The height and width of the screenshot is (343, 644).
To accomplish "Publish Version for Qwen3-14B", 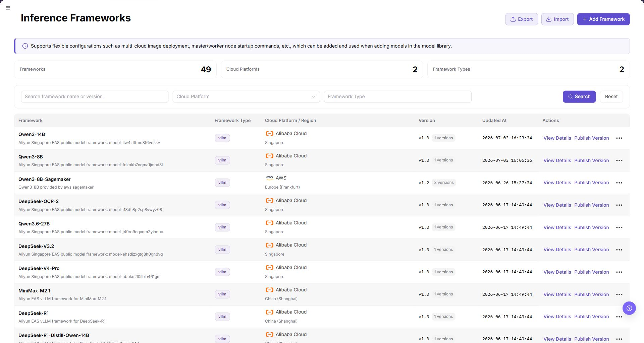I will (591, 138).
